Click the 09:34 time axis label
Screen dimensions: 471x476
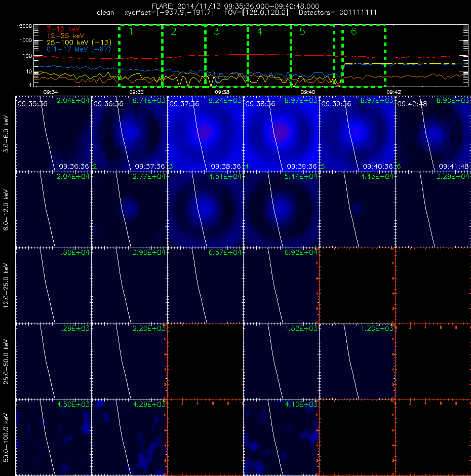pos(51,92)
